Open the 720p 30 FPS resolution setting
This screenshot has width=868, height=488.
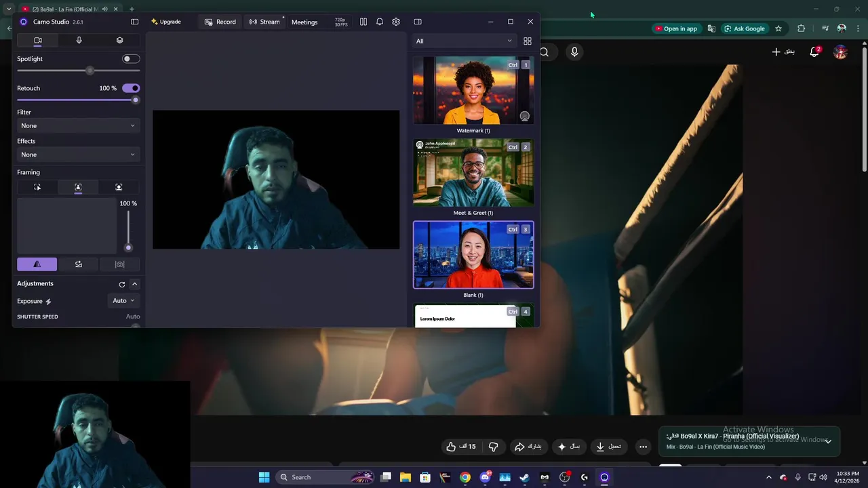tap(340, 22)
